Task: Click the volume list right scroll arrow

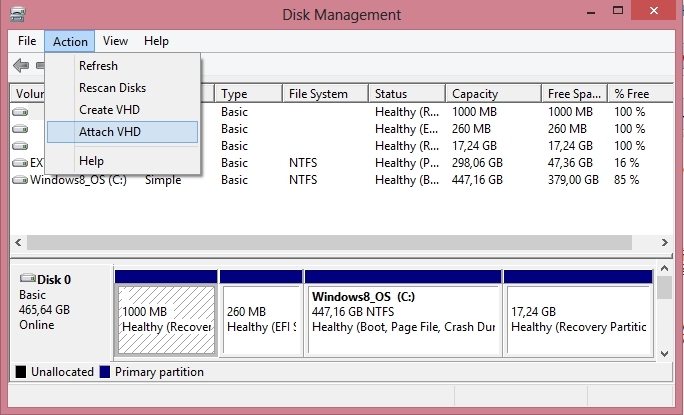Action: (664, 242)
